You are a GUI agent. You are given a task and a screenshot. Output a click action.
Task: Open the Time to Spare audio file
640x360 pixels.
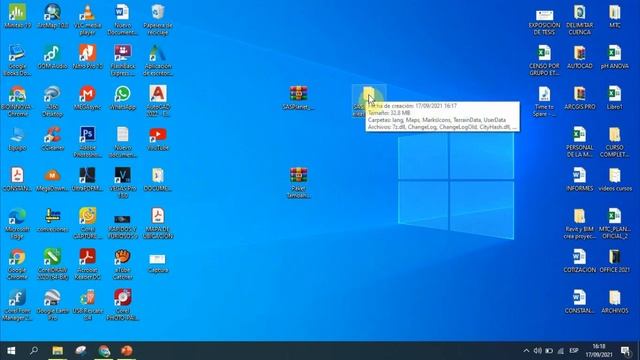tap(544, 101)
